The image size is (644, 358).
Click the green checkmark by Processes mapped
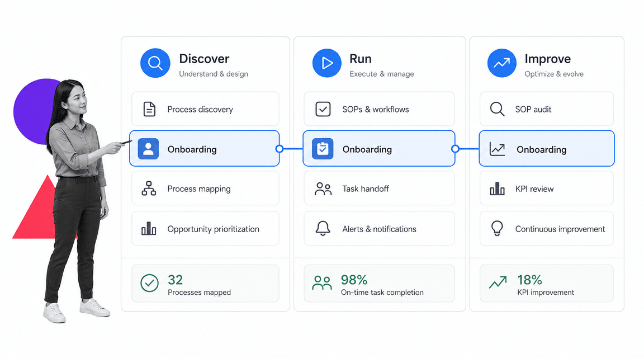tap(149, 283)
